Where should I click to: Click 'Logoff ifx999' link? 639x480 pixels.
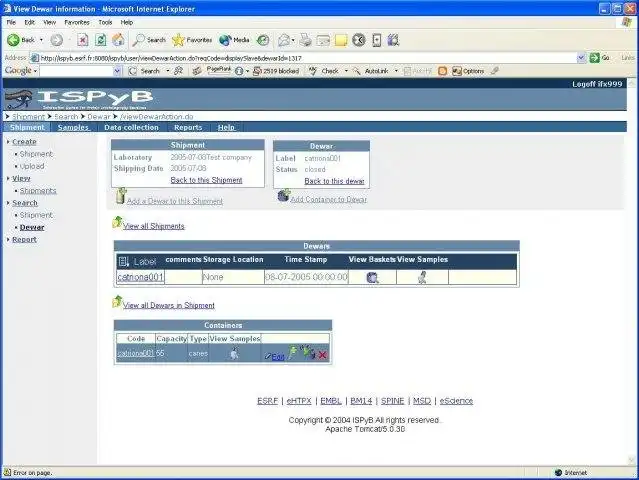tap(597, 84)
